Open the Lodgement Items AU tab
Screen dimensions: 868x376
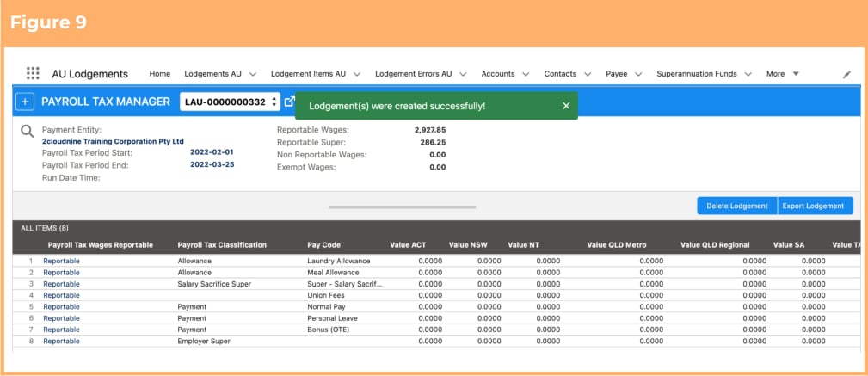[x=308, y=74]
